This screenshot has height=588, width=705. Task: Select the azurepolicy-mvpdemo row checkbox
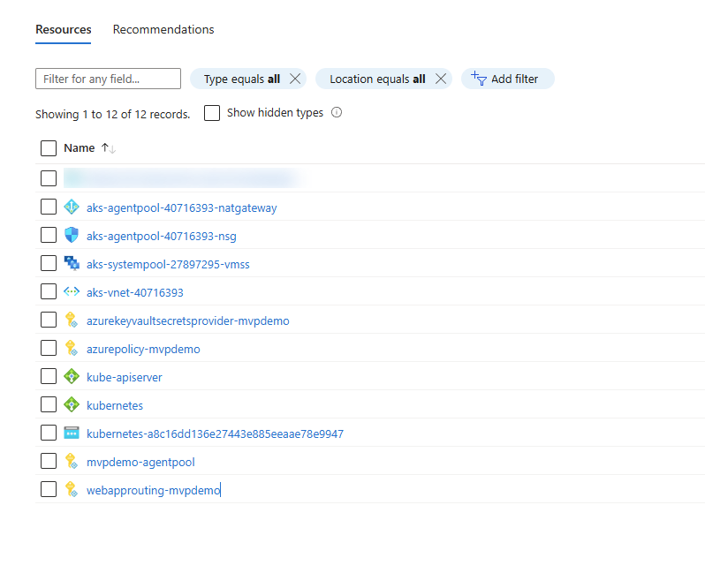pyautogui.click(x=49, y=348)
